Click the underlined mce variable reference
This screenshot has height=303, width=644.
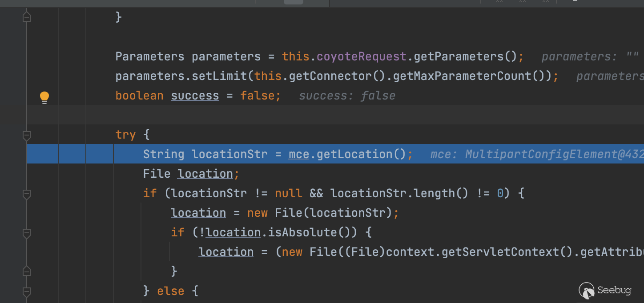pos(298,155)
